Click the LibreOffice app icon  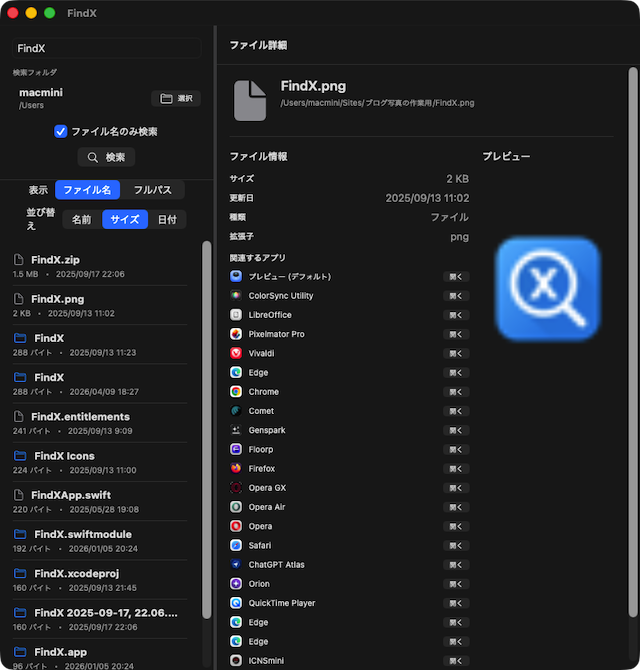point(236,315)
